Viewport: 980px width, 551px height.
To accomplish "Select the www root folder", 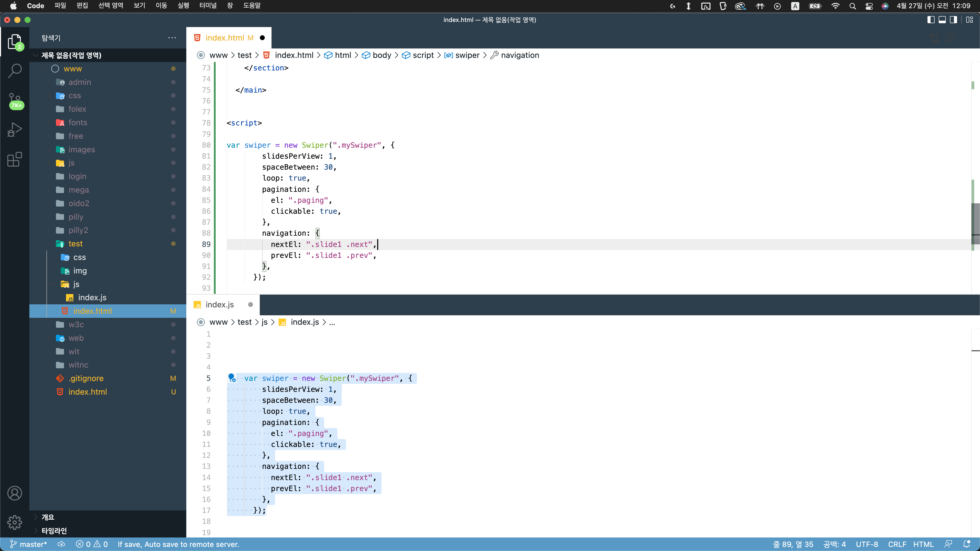I will 108,68.
